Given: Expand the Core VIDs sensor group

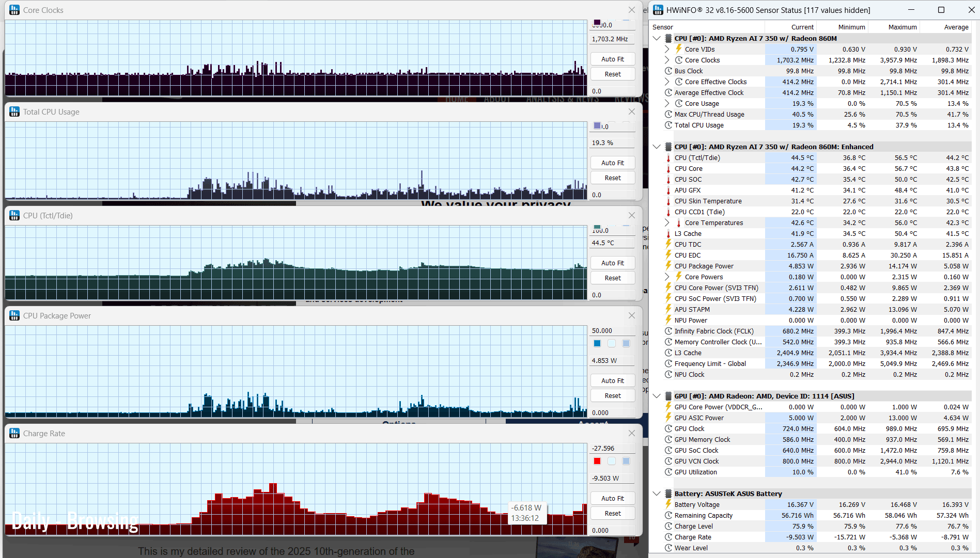Looking at the screenshot, I should point(667,49).
